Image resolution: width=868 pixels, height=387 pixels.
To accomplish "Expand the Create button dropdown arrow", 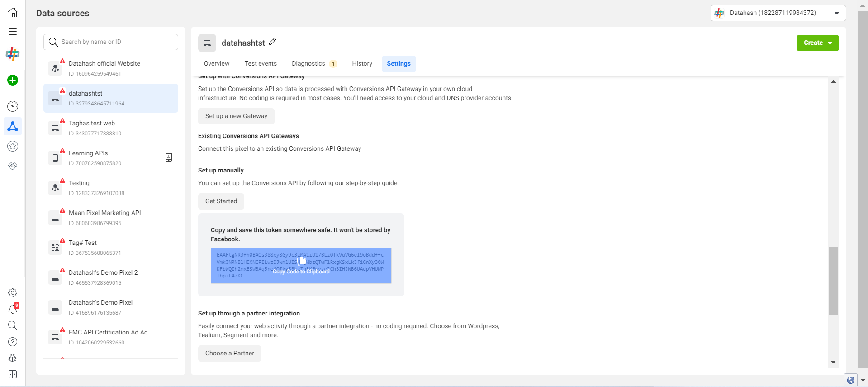I will pyautogui.click(x=830, y=43).
